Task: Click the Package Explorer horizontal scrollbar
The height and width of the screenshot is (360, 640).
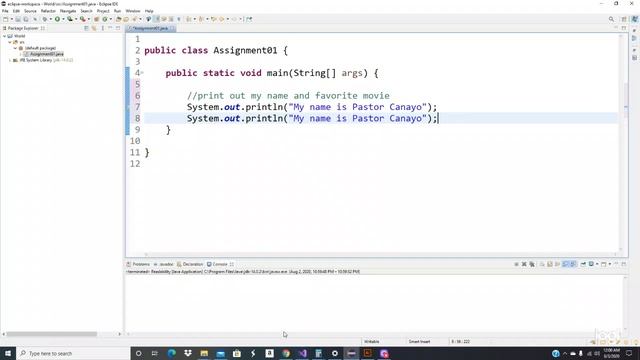Action: (51, 334)
